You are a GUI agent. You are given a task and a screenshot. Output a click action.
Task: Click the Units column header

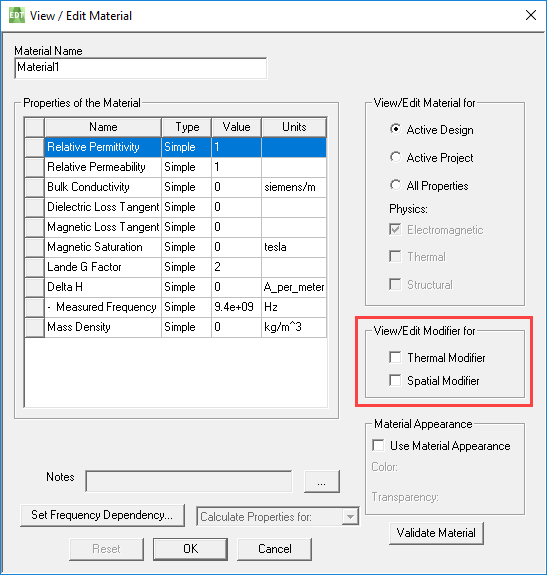click(294, 127)
